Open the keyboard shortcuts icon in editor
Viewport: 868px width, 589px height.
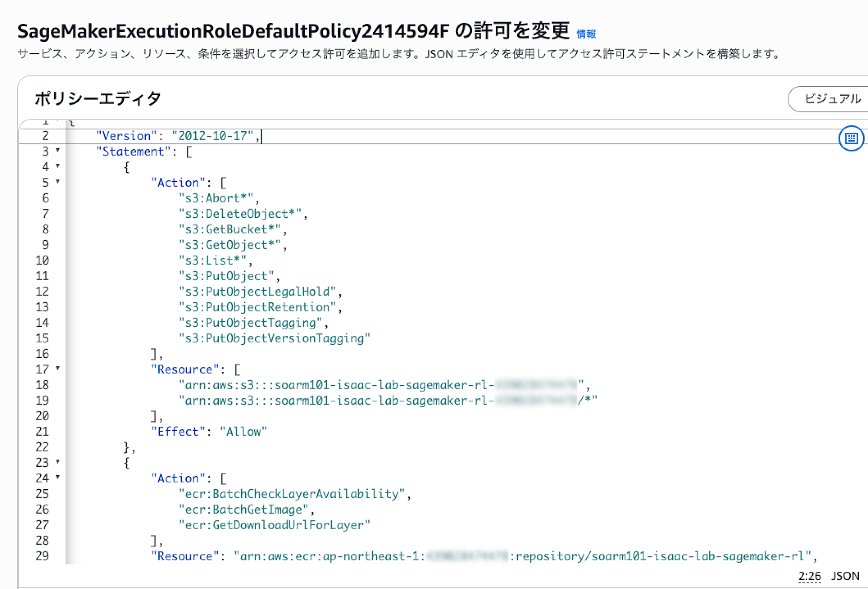point(851,138)
